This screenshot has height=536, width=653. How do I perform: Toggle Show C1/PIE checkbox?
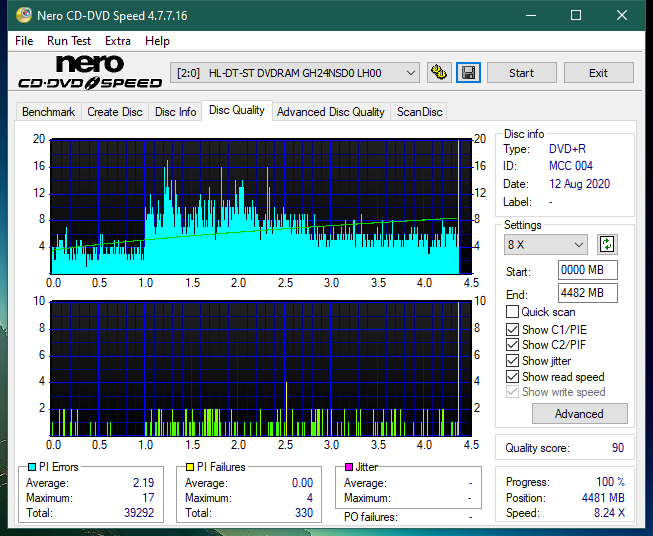512,329
